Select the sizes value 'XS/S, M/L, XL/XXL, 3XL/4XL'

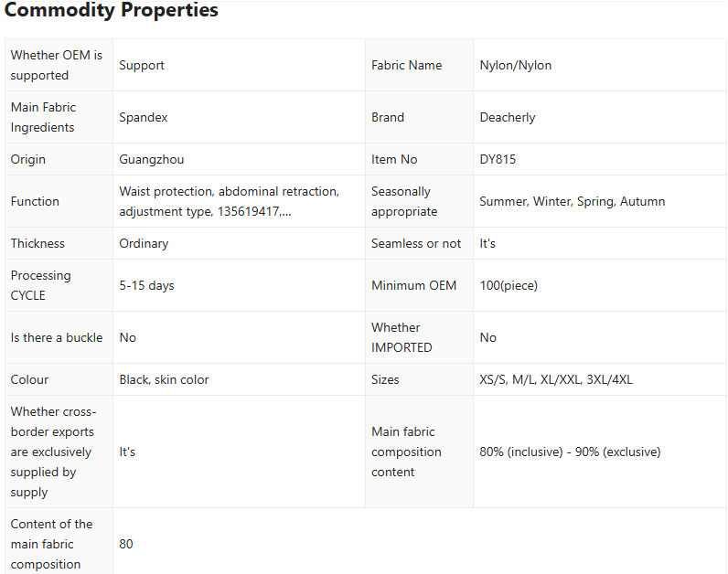coord(556,379)
